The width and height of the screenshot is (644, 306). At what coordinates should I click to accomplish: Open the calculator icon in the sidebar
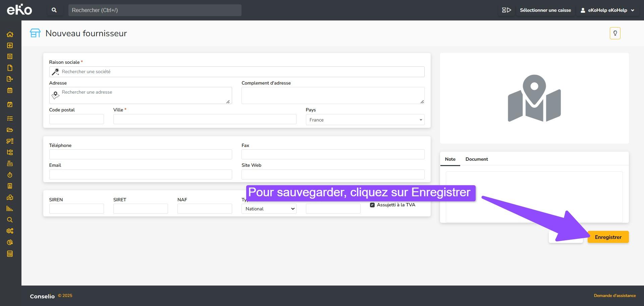pyautogui.click(x=10, y=254)
